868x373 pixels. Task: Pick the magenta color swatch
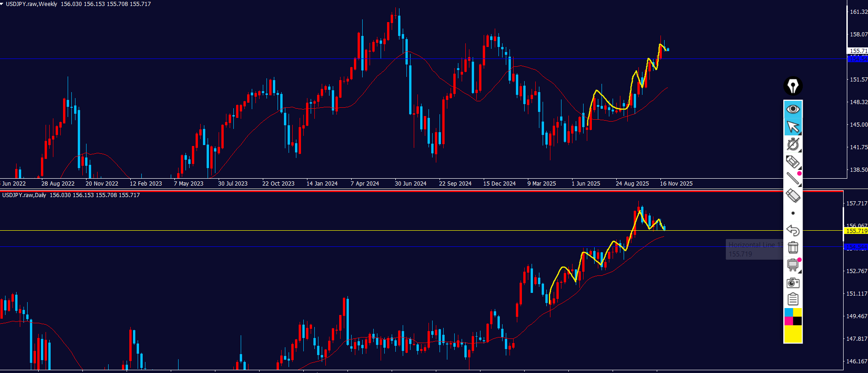pyautogui.click(x=788, y=321)
